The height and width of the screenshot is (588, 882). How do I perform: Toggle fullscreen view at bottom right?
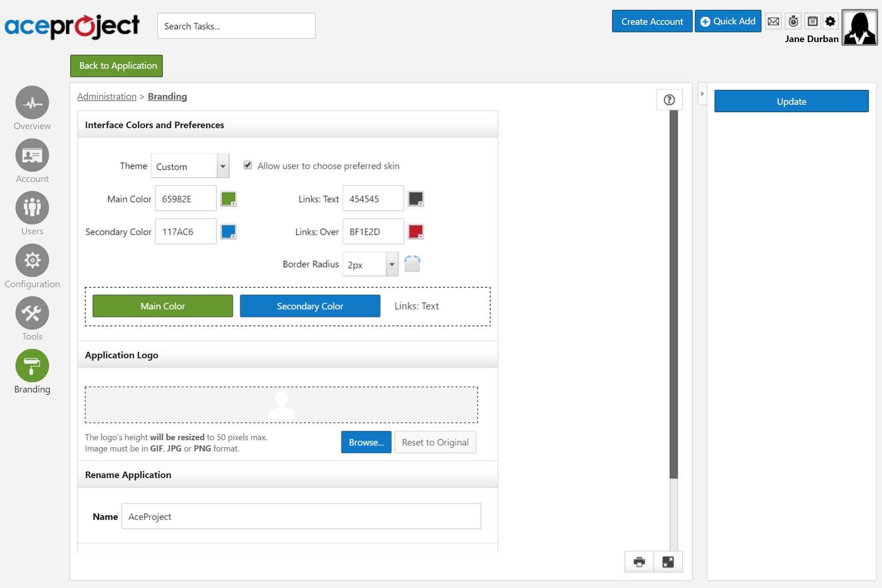pyautogui.click(x=668, y=562)
